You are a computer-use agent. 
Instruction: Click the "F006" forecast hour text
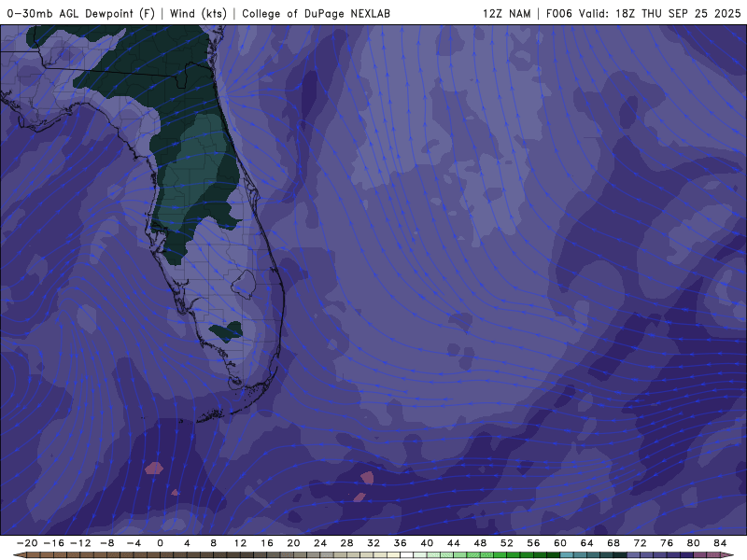pyautogui.click(x=558, y=14)
